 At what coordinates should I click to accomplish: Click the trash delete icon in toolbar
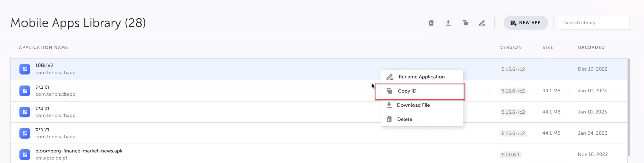(x=431, y=23)
